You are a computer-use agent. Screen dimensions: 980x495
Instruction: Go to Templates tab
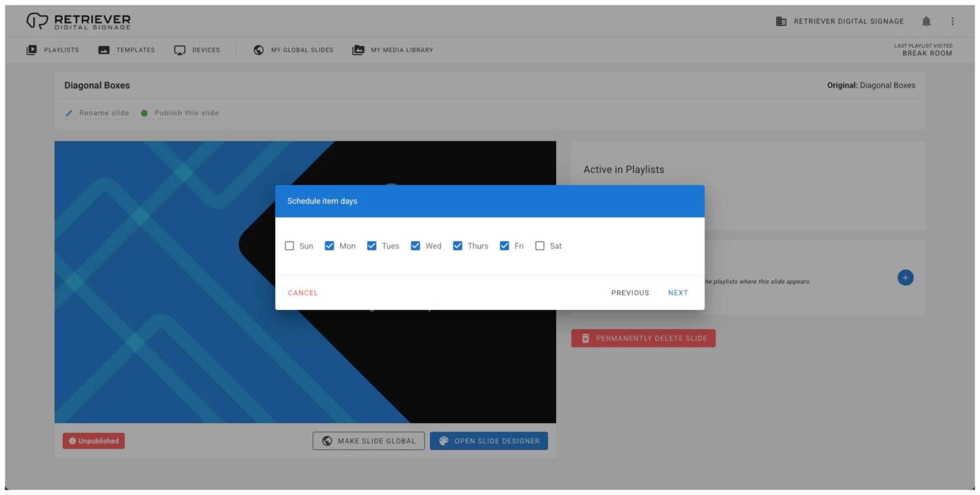click(127, 50)
